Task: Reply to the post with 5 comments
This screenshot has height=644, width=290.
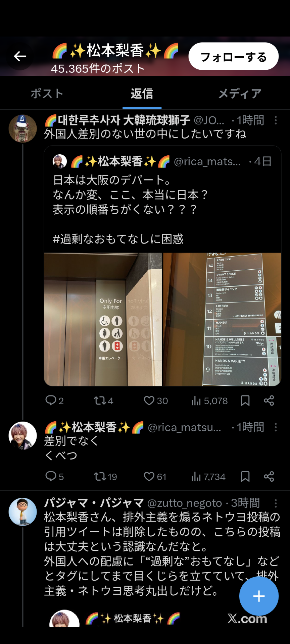Action: point(54,477)
